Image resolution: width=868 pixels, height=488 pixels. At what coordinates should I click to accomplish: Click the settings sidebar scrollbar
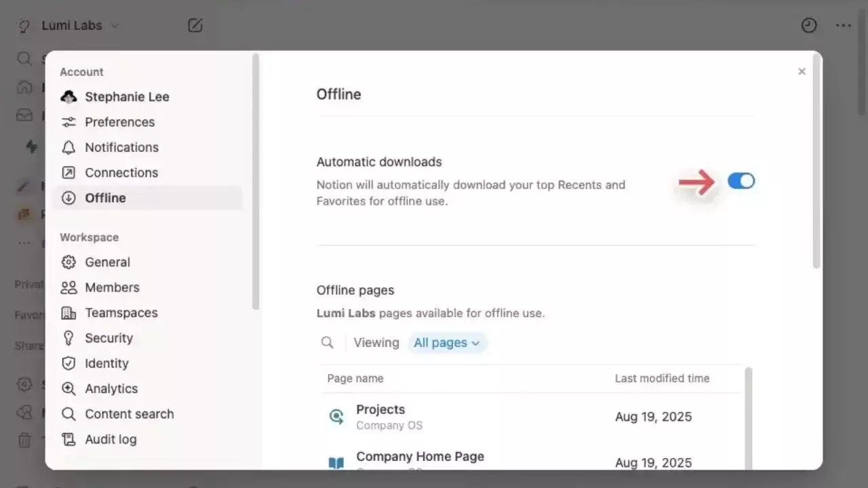tap(256, 182)
